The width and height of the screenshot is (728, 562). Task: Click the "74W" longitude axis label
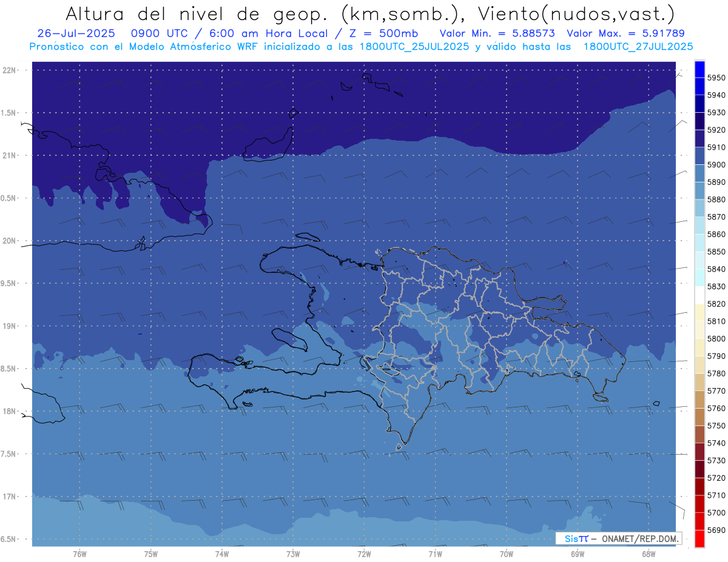(x=222, y=554)
